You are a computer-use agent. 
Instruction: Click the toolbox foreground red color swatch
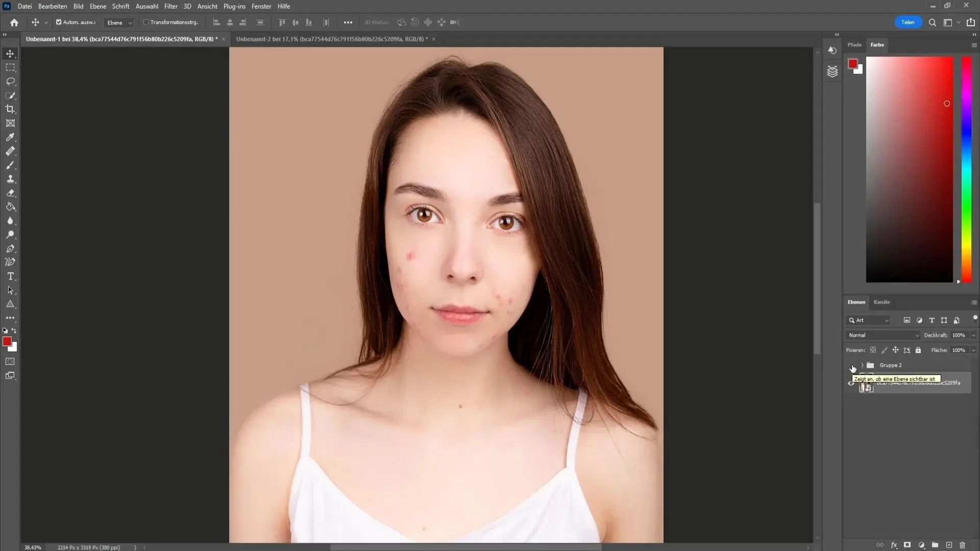click(7, 342)
